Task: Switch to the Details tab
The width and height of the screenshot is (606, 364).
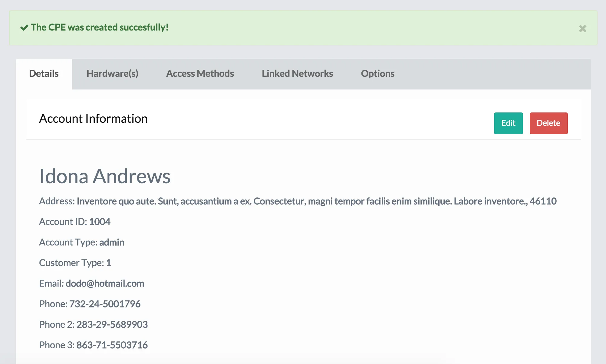Action: coord(44,73)
